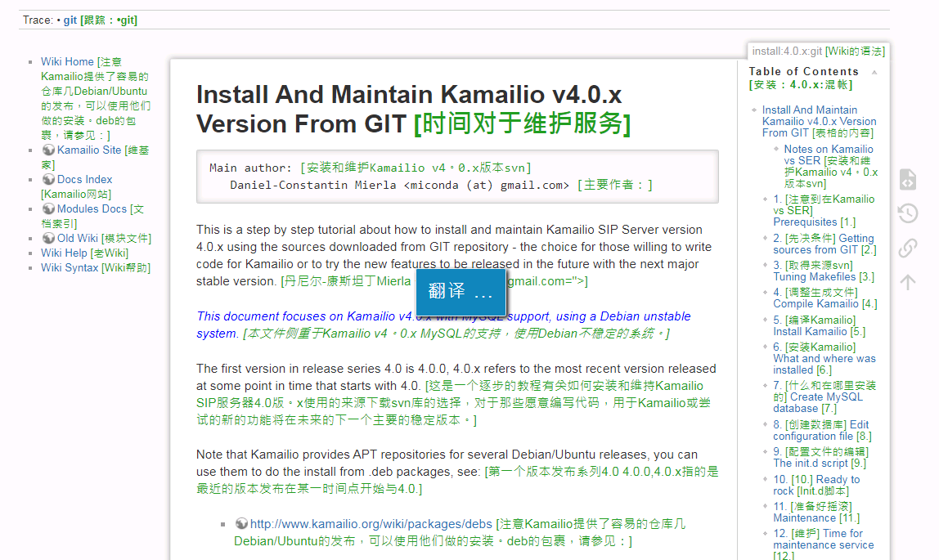The width and height of the screenshot is (939, 560).
Task: Jump to TOC Ready to rock
Action: point(816,485)
